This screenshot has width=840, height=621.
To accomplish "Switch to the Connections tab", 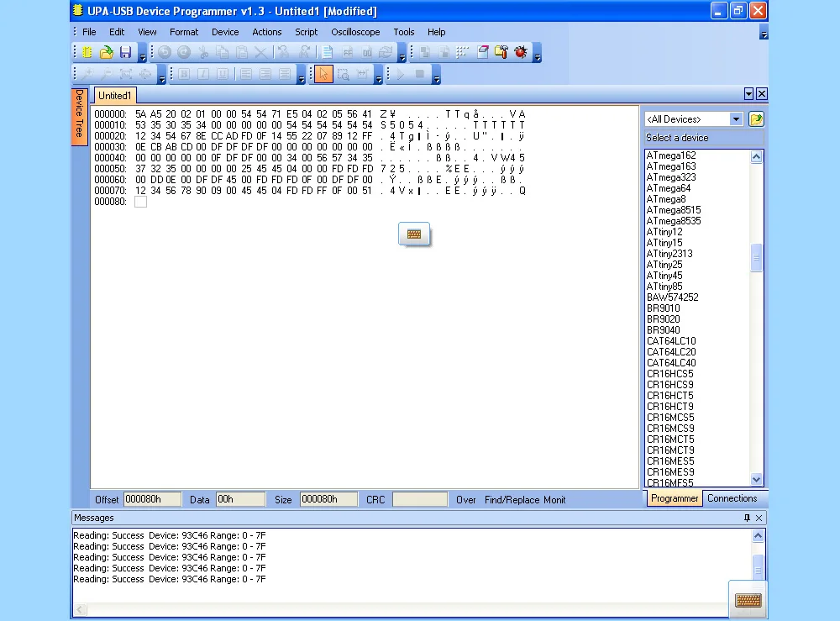I will point(732,498).
